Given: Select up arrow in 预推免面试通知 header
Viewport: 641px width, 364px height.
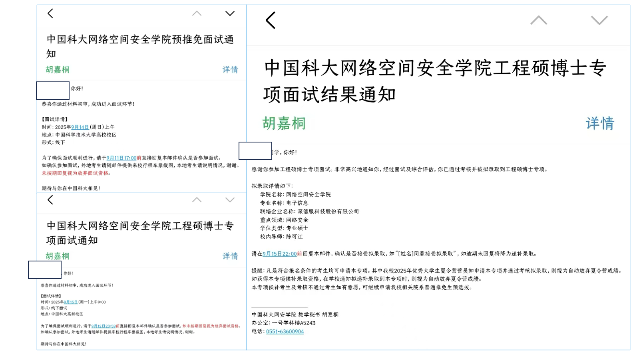Looking at the screenshot, I should point(196,13).
